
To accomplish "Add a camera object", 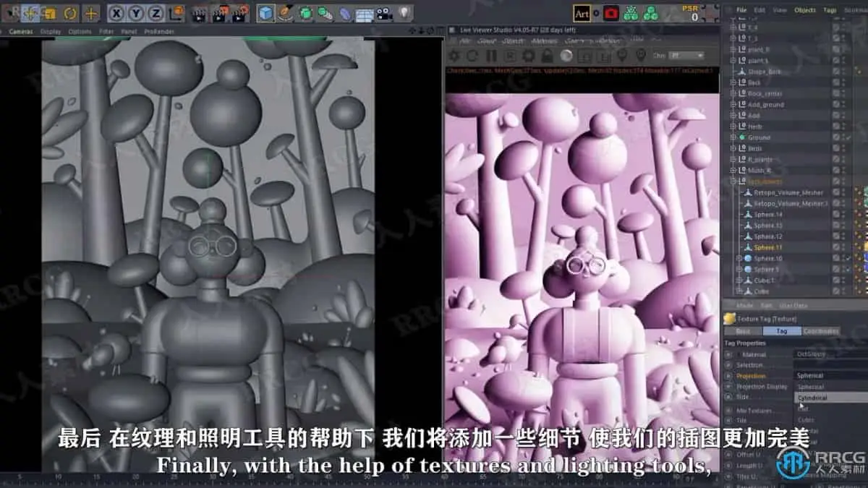I will click(x=384, y=13).
